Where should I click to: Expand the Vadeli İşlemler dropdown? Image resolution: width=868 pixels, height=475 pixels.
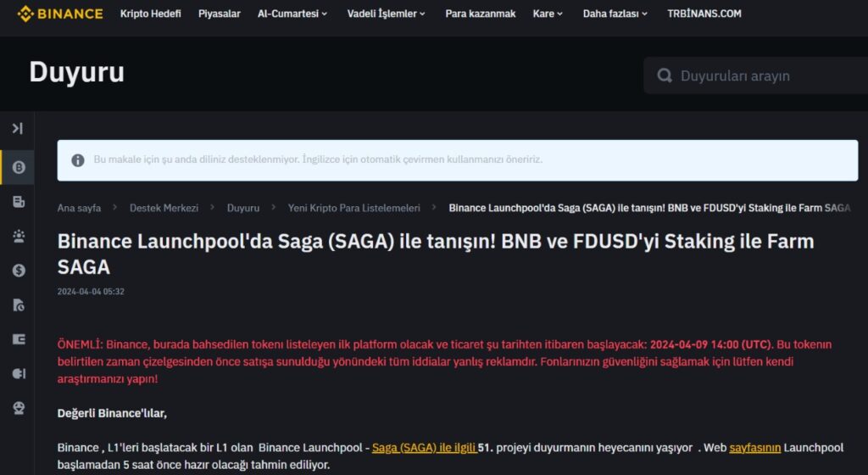click(386, 14)
